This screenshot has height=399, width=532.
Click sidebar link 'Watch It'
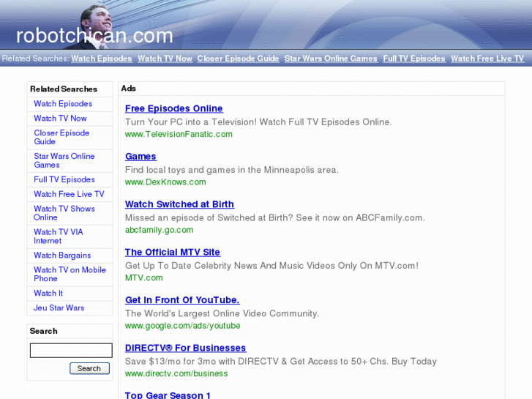point(48,293)
